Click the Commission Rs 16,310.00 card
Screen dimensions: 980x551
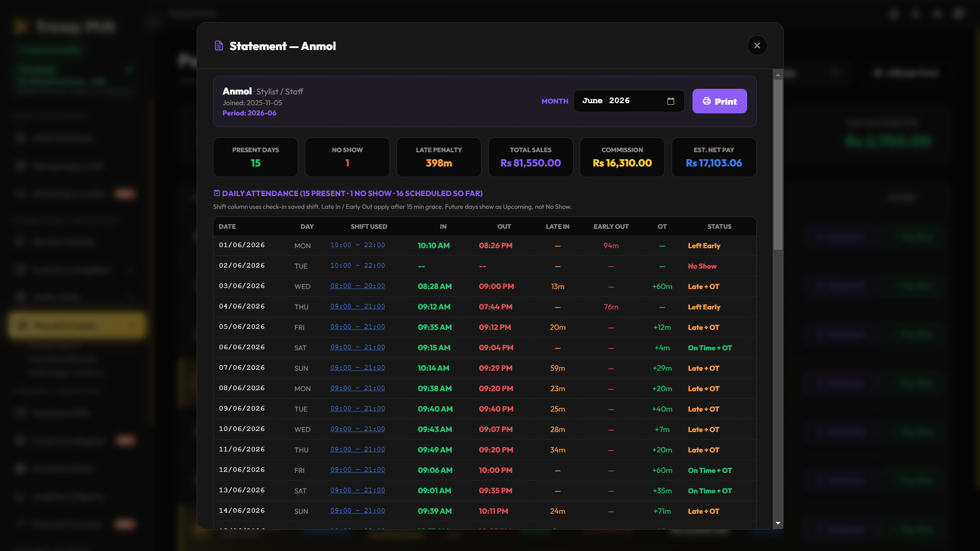click(622, 157)
